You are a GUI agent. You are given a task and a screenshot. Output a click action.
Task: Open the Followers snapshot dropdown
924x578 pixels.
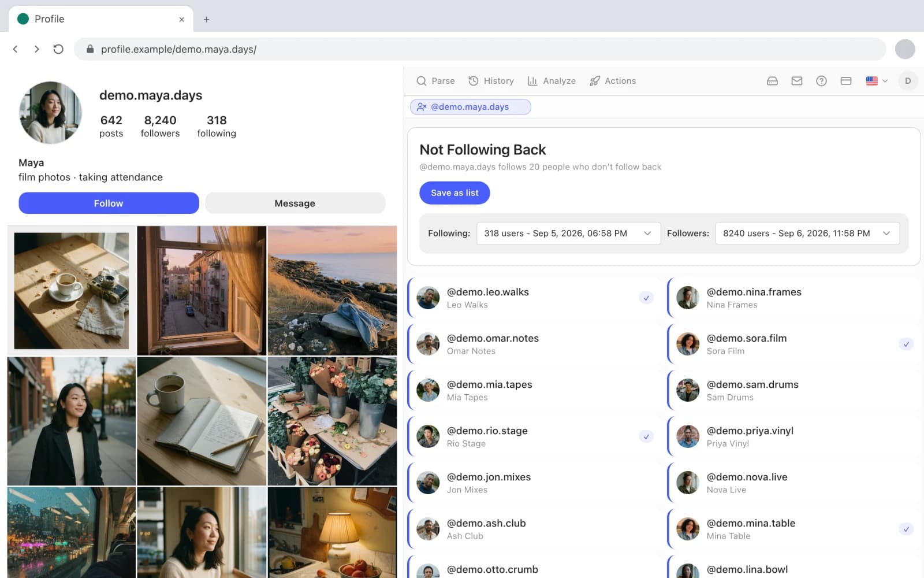pos(807,234)
